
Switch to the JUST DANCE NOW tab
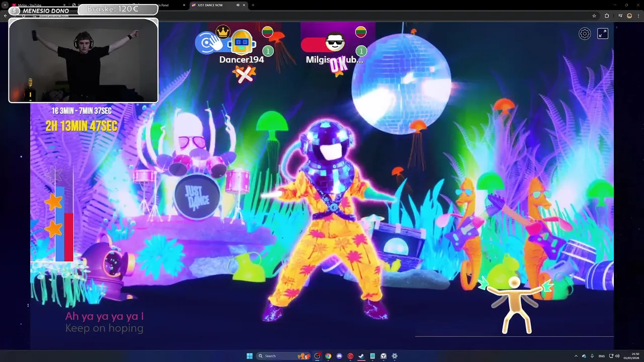[x=217, y=5]
